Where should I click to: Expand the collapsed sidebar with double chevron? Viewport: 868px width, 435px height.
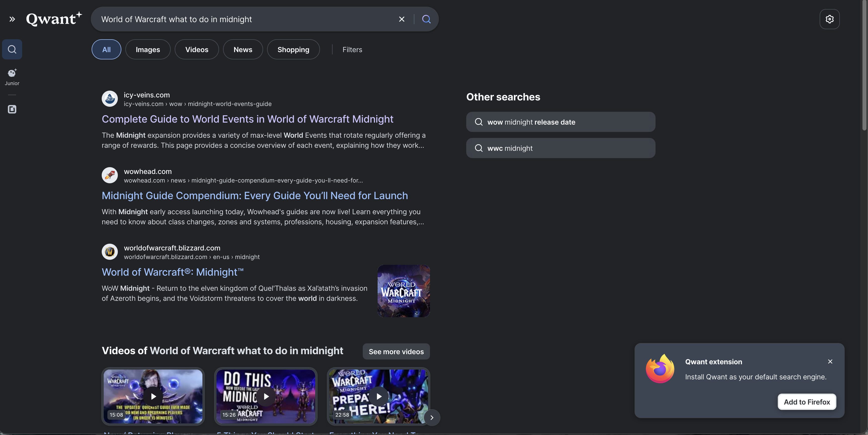coord(13,19)
